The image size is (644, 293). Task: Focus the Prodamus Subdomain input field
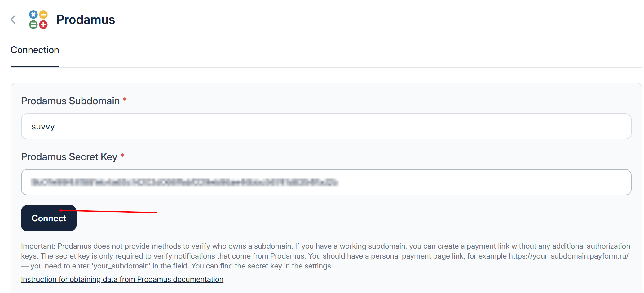(326, 126)
